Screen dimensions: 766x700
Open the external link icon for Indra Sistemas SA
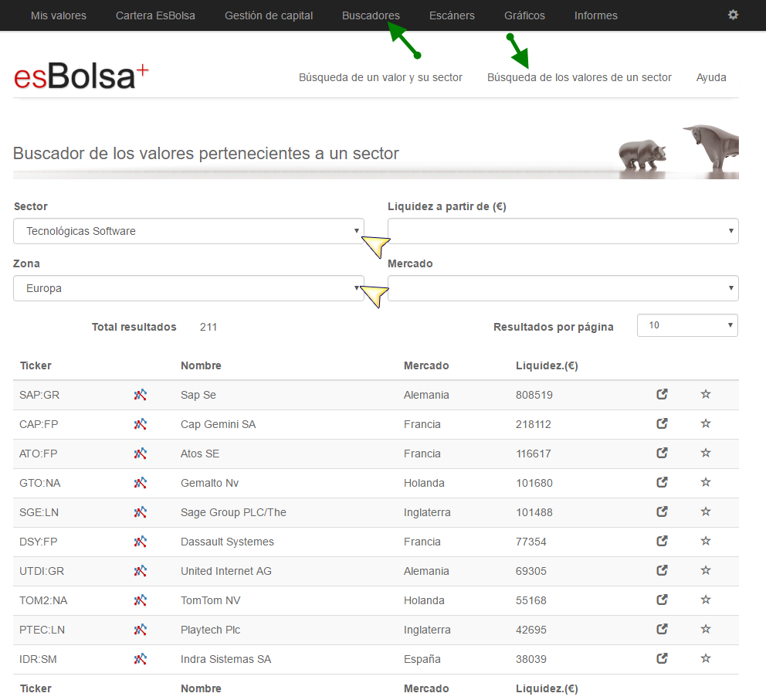click(x=662, y=658)
